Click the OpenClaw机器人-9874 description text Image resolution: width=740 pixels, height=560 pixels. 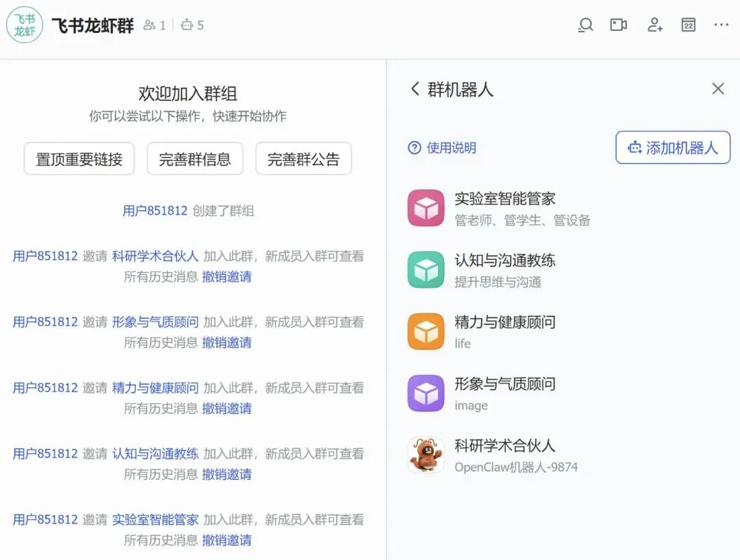(x=516, y=467)
